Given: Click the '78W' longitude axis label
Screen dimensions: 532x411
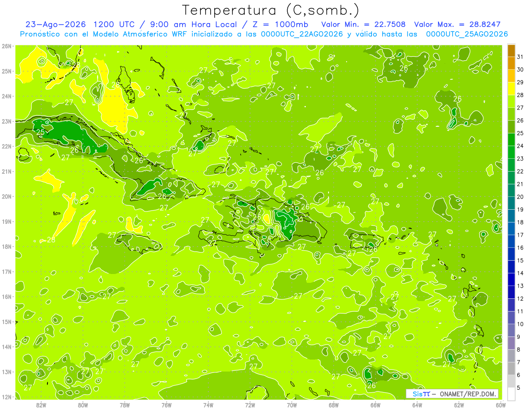Looking at the screenshot, I should [x=125, y=405].
